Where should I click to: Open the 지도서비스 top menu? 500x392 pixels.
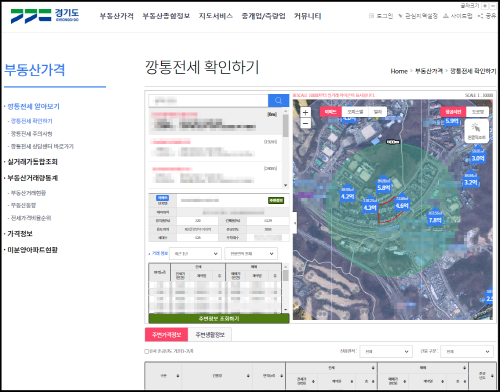[x=216, y=16]
